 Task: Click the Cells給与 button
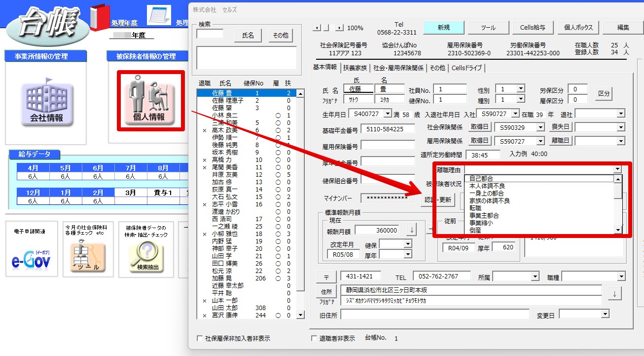pos(533,28)
